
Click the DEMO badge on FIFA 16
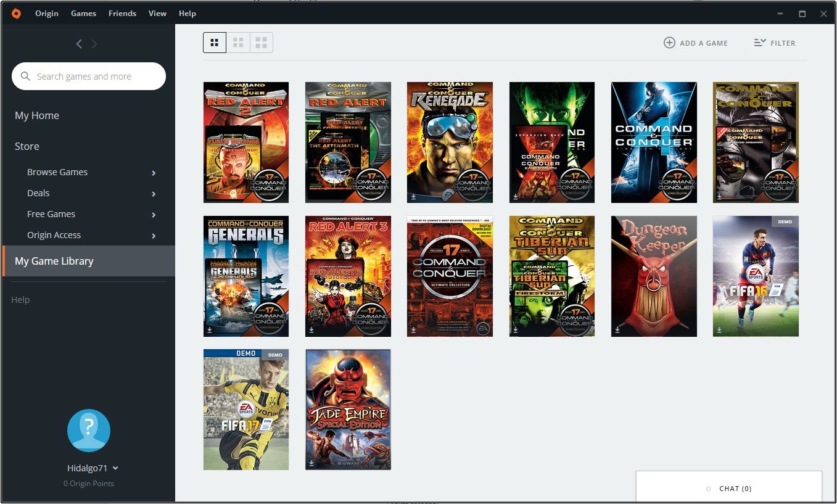785,221
